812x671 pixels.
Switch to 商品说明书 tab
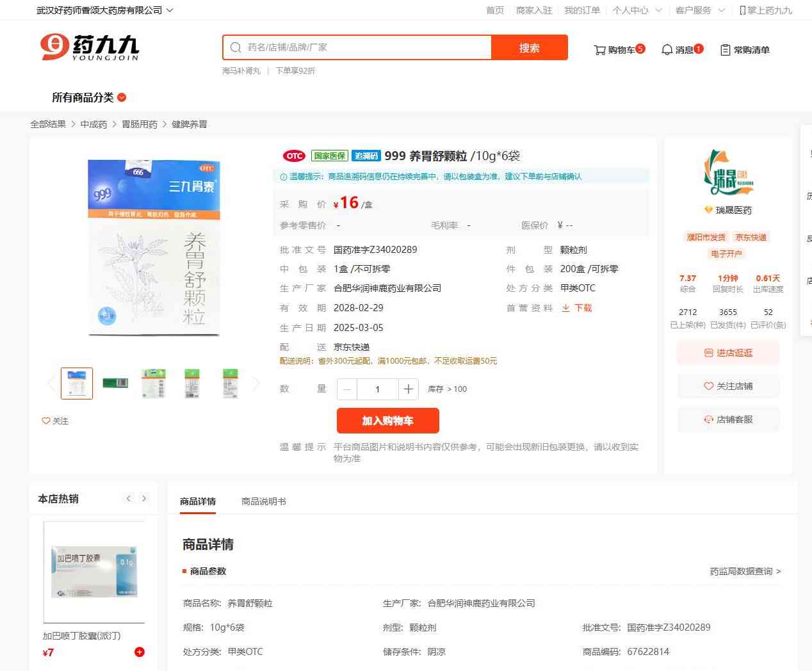pyautogui.click(x=263, y=501)
